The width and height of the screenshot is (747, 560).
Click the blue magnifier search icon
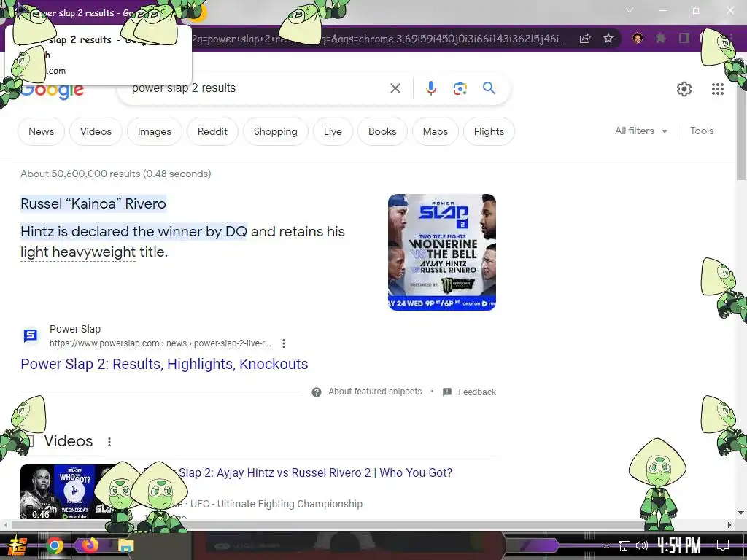pyautogui.click(x=489, y=88)
